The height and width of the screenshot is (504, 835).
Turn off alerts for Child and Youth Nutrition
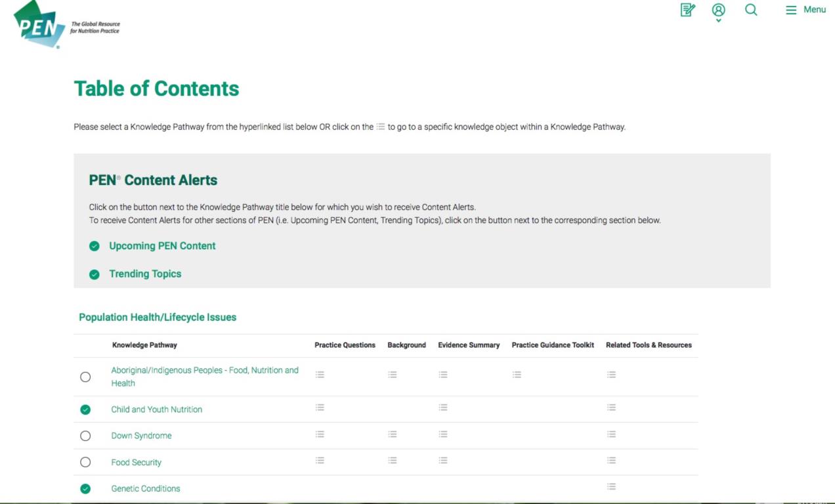[85, 409]
